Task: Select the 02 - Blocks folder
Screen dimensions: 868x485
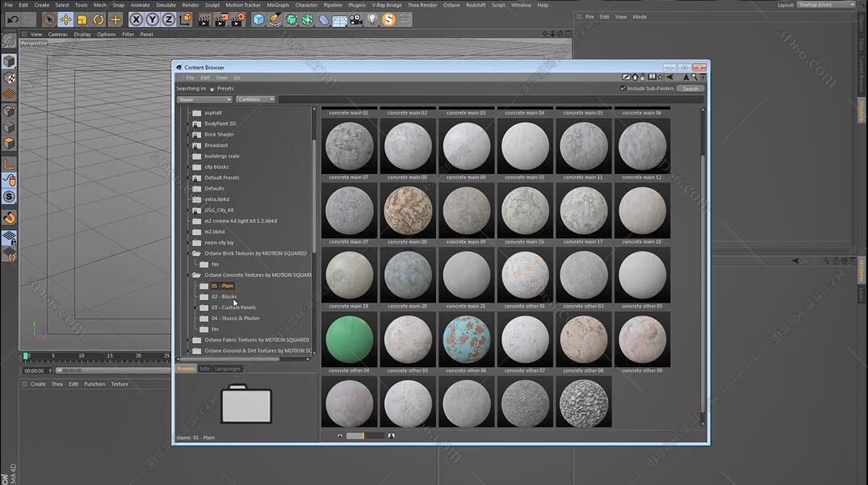Action: point(224,296)
